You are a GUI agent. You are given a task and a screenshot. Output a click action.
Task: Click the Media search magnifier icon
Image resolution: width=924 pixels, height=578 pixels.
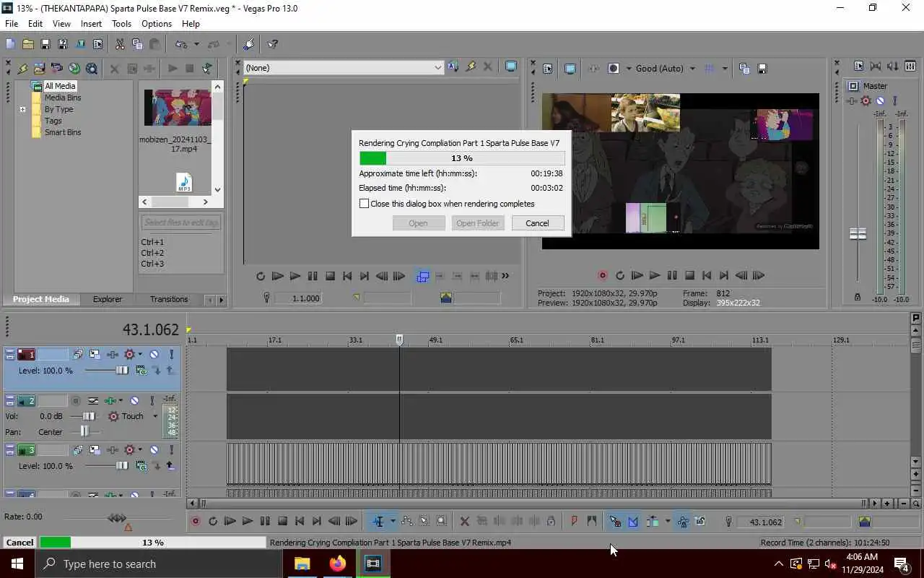coord(92,69)
